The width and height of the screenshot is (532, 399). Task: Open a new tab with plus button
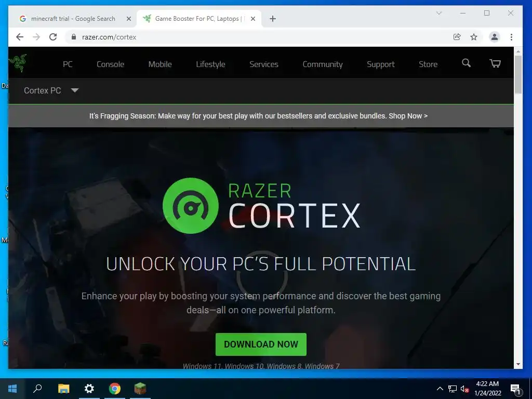(x=272, y=19)
